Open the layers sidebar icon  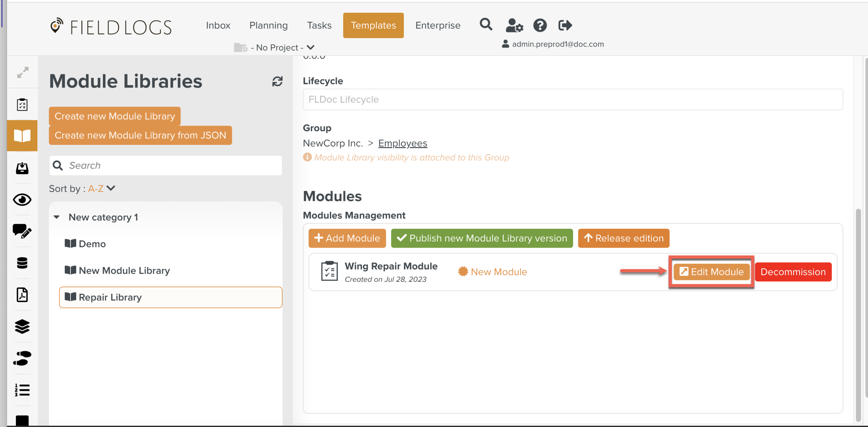click(22, 327)
